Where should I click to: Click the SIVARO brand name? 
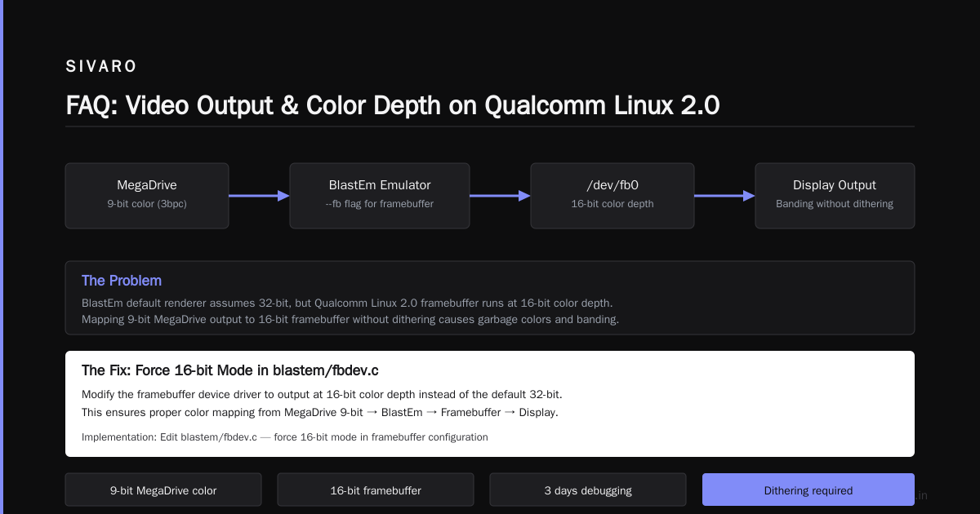(x=101, y=67)
